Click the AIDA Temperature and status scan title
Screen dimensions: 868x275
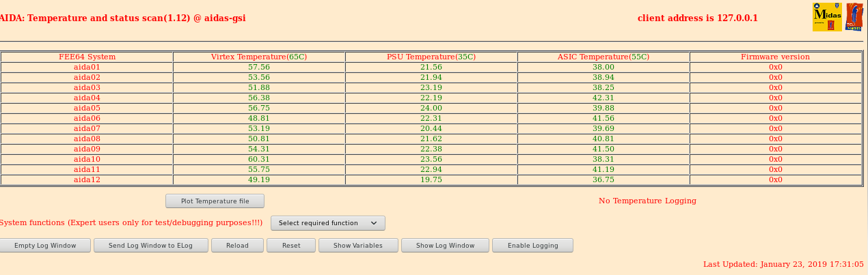tap(122, 18)
